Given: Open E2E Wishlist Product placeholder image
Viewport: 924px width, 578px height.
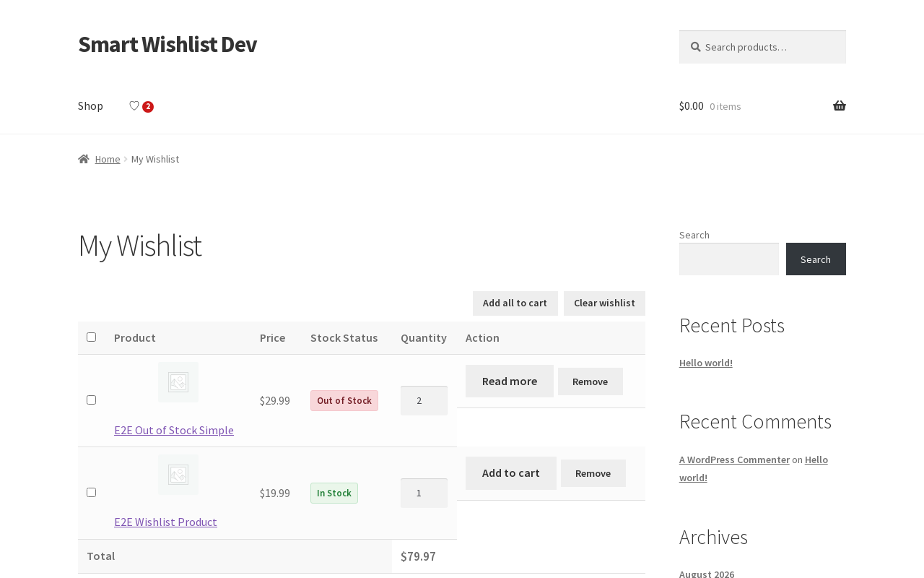Looking at the screenshot, I should 178,475.
